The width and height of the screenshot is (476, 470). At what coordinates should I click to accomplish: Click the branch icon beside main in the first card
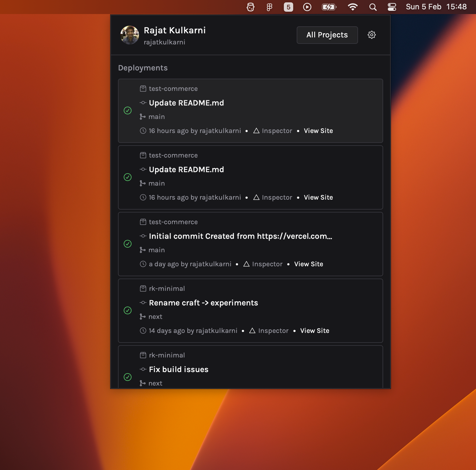pyautogui.click(x=143, y=117)
